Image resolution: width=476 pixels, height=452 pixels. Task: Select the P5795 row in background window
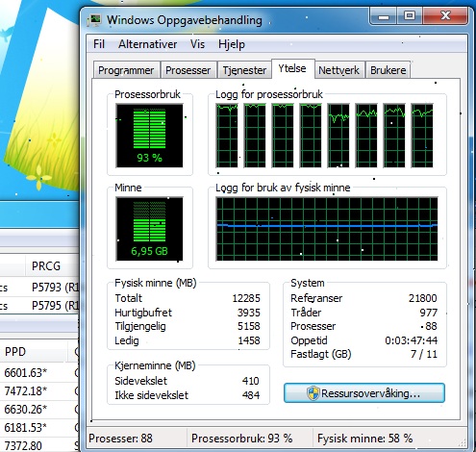39,305
